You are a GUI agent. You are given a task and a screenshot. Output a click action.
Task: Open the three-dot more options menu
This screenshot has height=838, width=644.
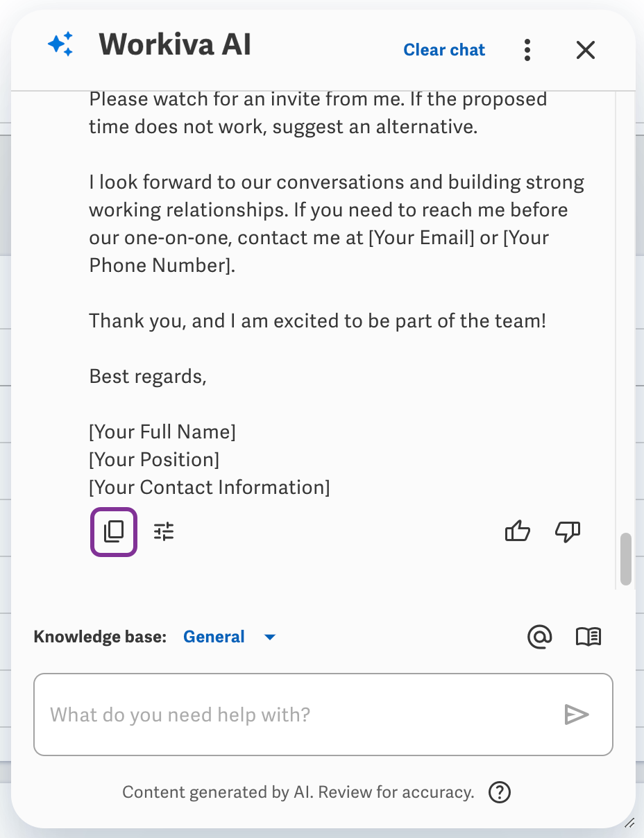tap(528, 50)
